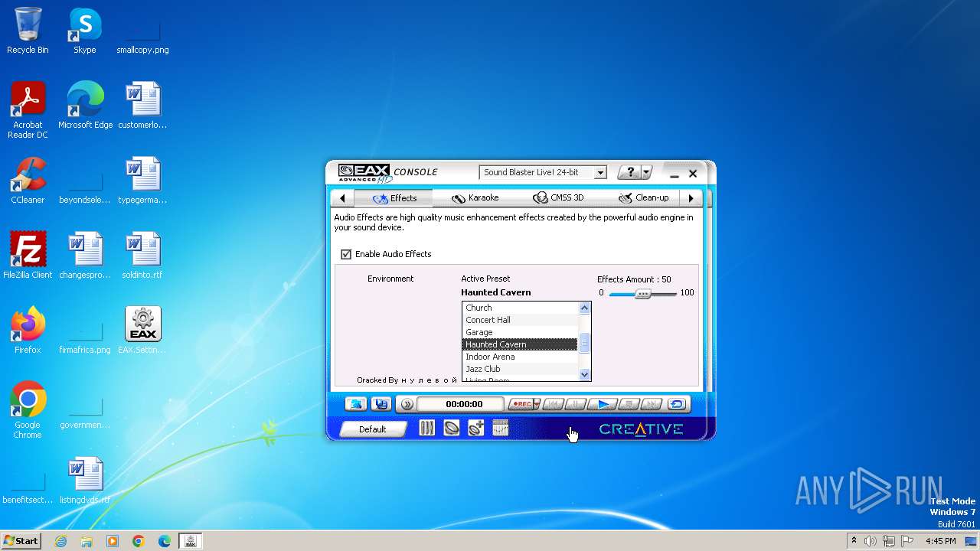Screen dimensions: 980x551
Task: Click the taskbar volume speaker icon
Action: [x=870, y=541]
